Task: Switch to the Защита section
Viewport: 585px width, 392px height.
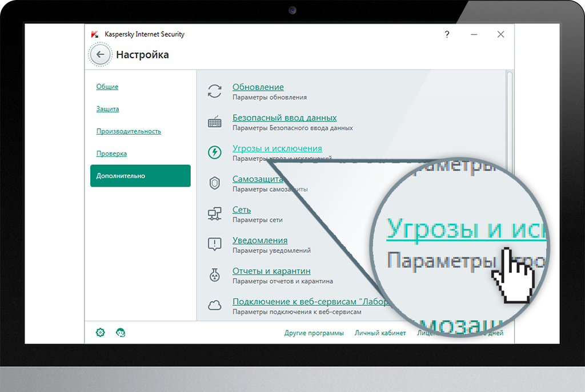Action: (x=107, y=109)
